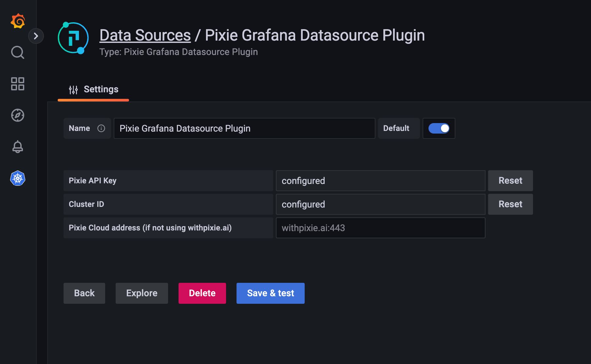Open the search icon in sidebar

pyautogui.click(x=18, y=52)
